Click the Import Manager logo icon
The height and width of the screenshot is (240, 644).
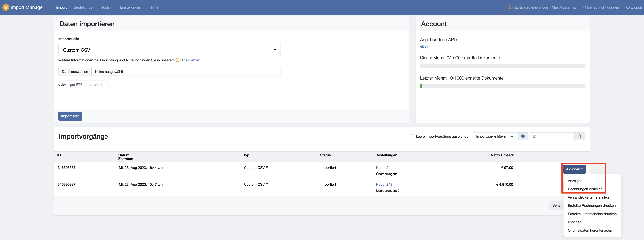6,7
